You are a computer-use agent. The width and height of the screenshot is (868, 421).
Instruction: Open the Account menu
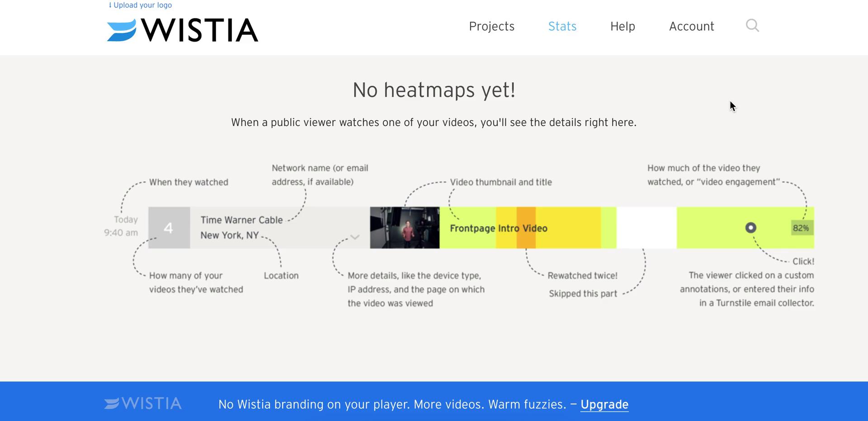click(692, 26)
